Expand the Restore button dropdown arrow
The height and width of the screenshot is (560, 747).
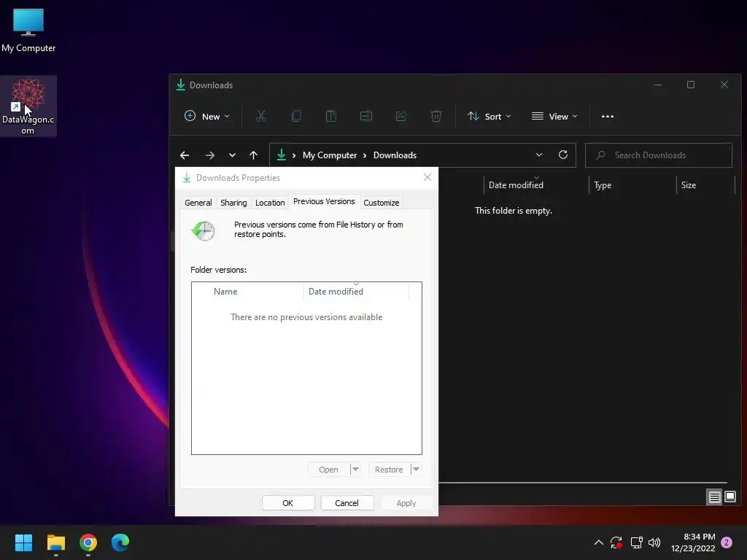click(416, 470)
